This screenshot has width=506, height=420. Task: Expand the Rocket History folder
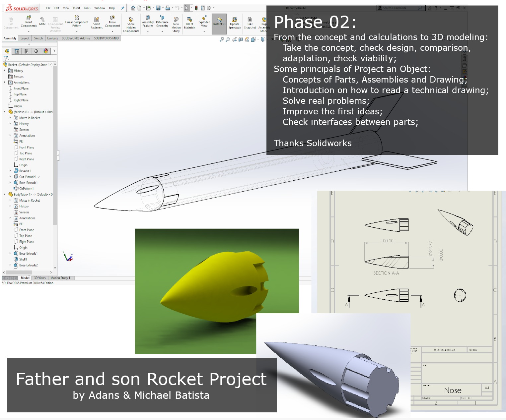pos(5,71)
